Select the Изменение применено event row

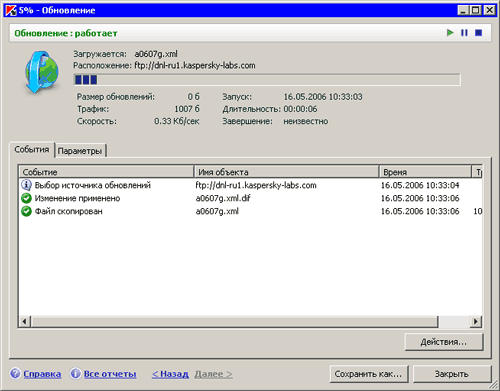[x=250, y=198]
